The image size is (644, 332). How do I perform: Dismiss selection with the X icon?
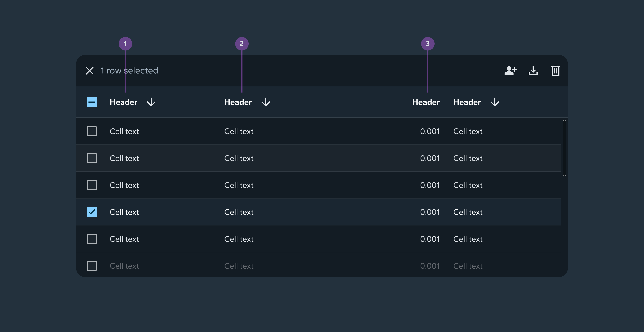pyautogui.click(x=89, y=71)
